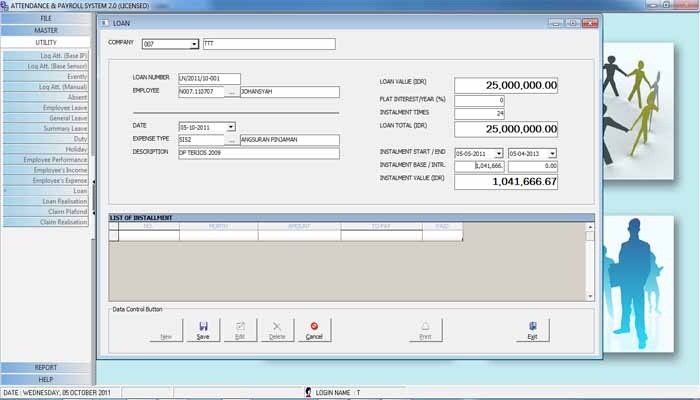Screen dimensions: 700x400
Task: Click the login user icon in status bar
Action: (x=308, y=392)
